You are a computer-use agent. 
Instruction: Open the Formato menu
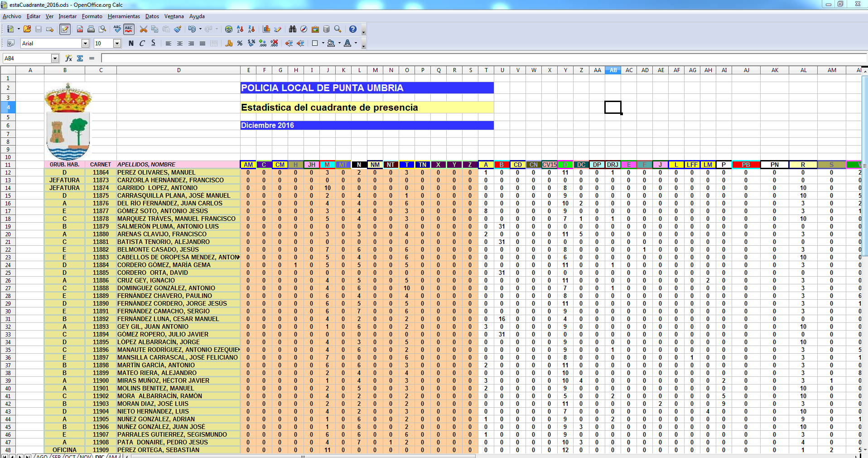92,16
